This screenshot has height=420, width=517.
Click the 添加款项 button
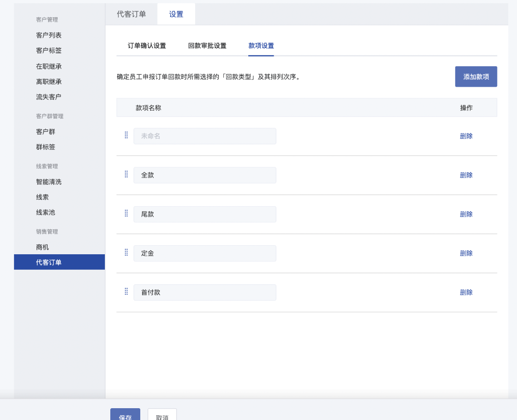click(x=476, y=77)
